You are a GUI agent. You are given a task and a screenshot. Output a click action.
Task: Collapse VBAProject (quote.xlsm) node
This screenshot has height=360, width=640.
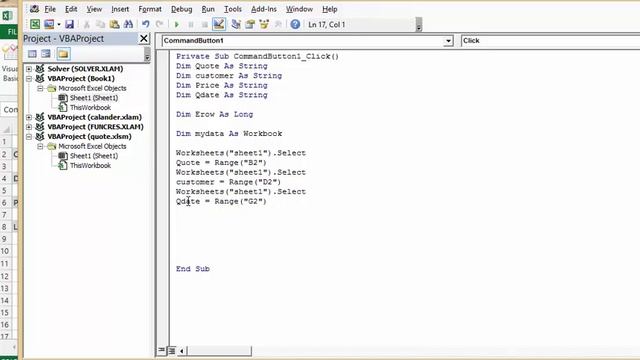[29, 137]
